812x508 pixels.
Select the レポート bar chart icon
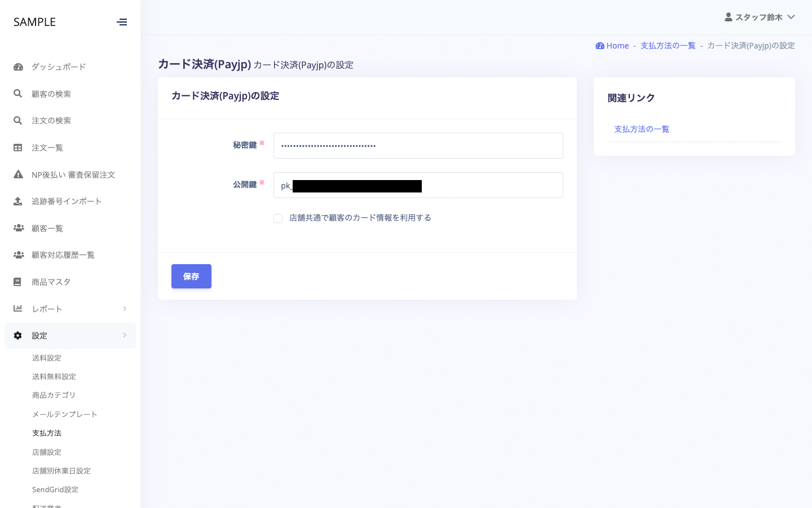pos(17,309)
